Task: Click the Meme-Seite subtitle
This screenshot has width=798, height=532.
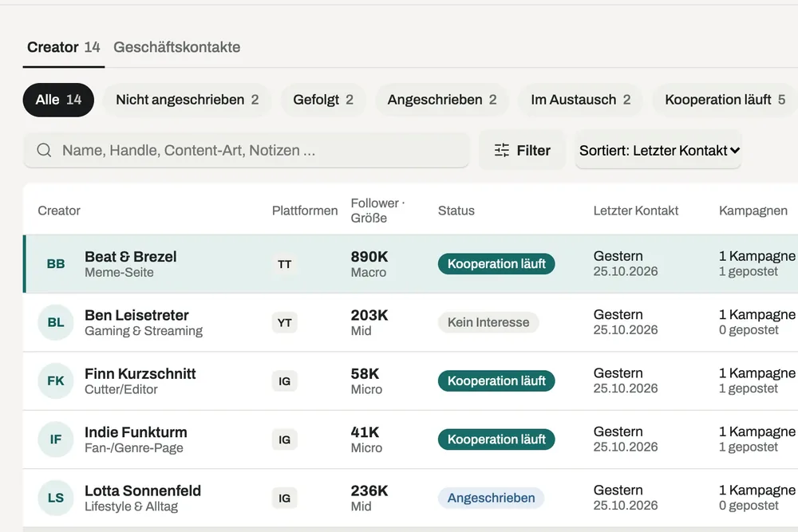Action: point(119,273)
